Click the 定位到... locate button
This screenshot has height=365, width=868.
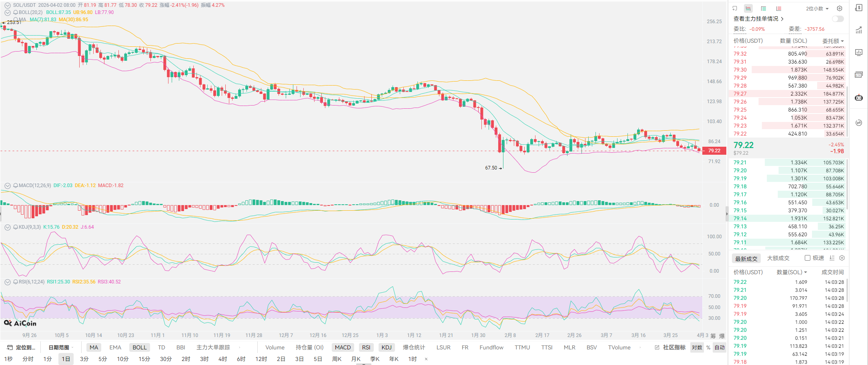22,347
